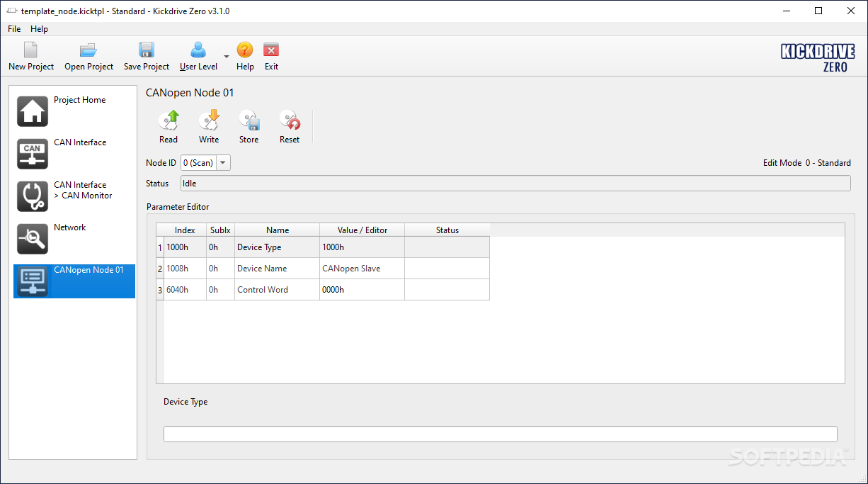The width and height of the screenshot is (868, 484).
Task: Select the 1008h index cell
Action: coord(185,269)
